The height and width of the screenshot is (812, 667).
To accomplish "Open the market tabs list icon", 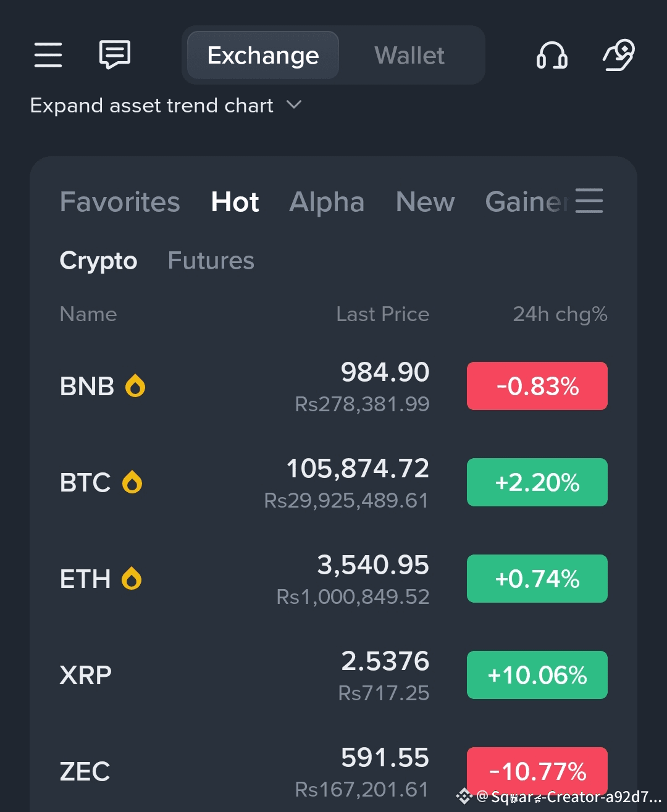I will [x=589, y=201].
